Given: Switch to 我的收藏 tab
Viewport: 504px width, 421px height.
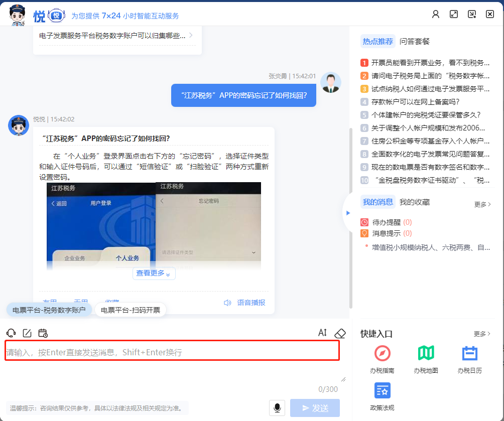Looking at the screenshot, I should [414, 202].
